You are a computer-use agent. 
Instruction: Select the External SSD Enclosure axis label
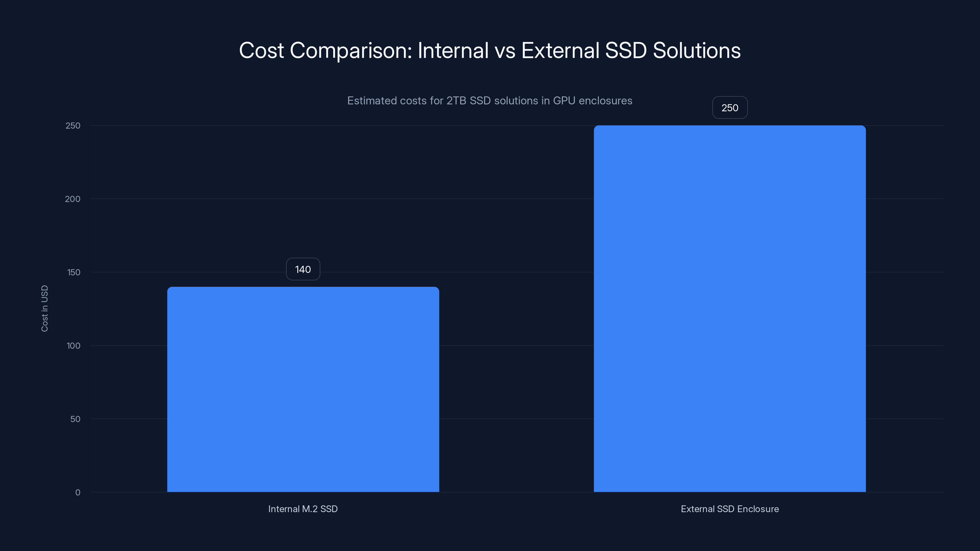tap(730, 509)
